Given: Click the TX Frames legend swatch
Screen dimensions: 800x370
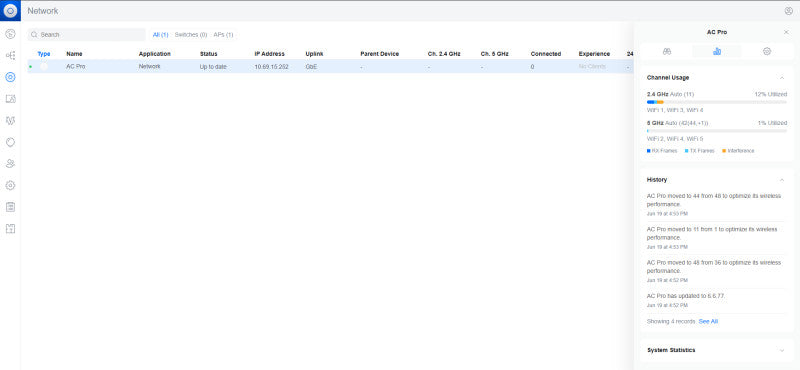Looking at the screenshot, I should click(686, 151).
